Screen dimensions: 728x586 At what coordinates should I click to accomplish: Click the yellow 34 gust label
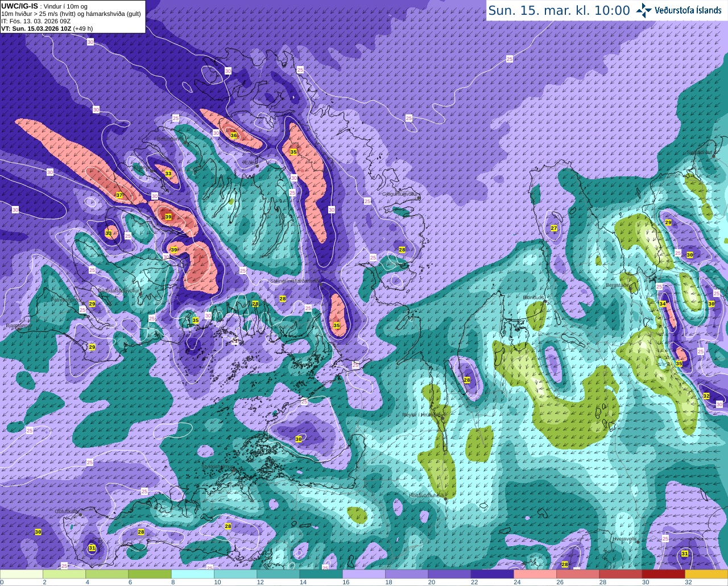click(x=663, y=304)
